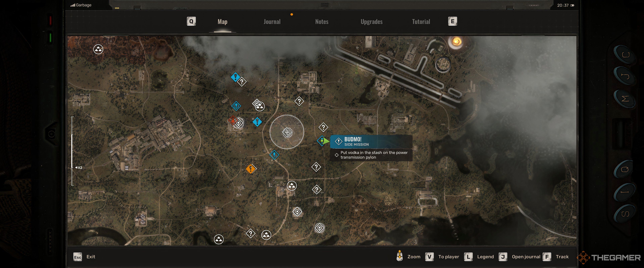Image resolution: width=644 pixels, height=268 pixels.
Task: Toggle the E panel on right
Action: point(452,21)
